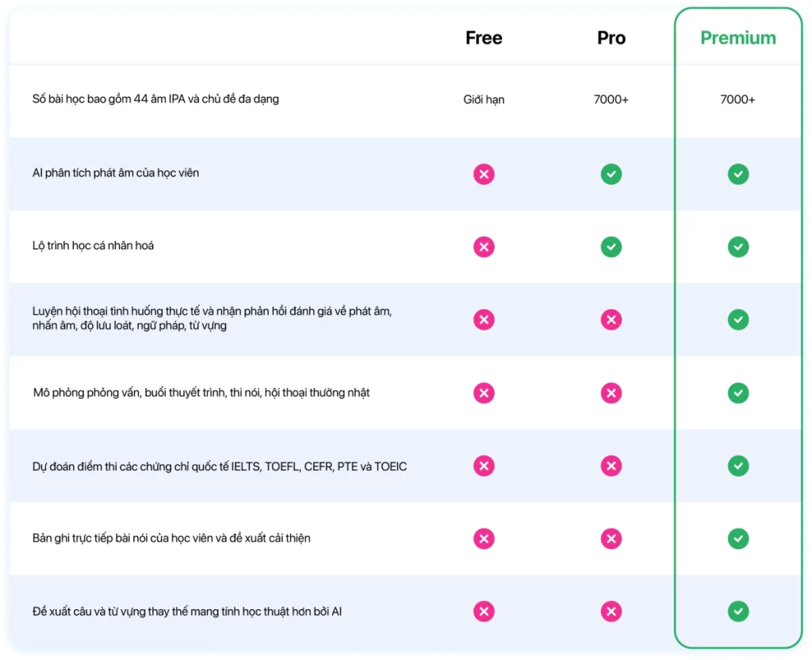Select the Free plan column header
The width and height of the screenshot is (812, 660).
(484, 38)
